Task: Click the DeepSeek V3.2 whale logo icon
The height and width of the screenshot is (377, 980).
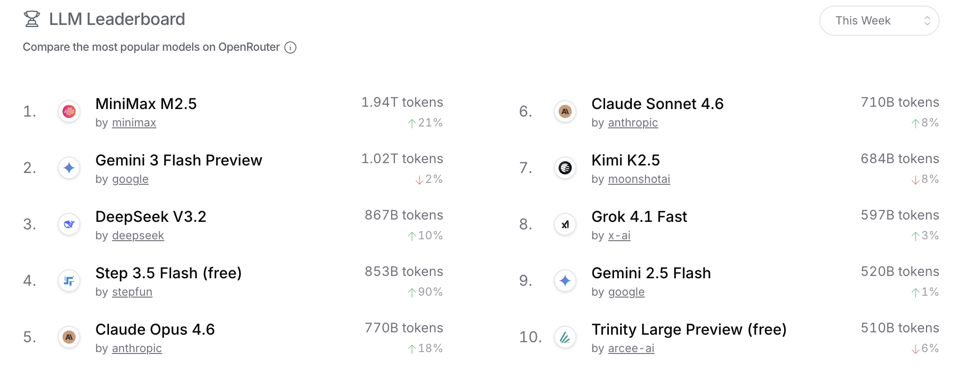Action: (x=69, y=224)
